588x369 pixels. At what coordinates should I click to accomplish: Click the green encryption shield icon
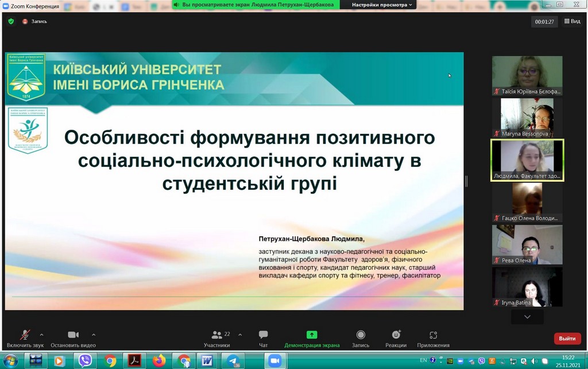click(11, 21)
